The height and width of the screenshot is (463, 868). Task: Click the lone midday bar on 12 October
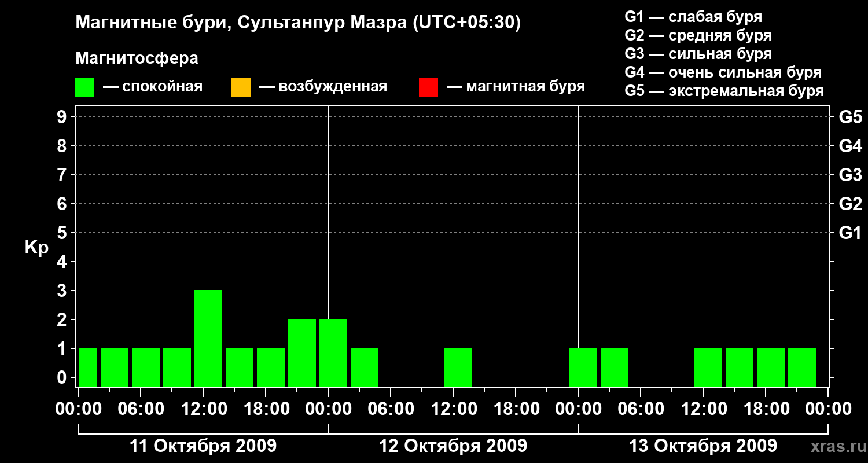[x=458, y=367]
